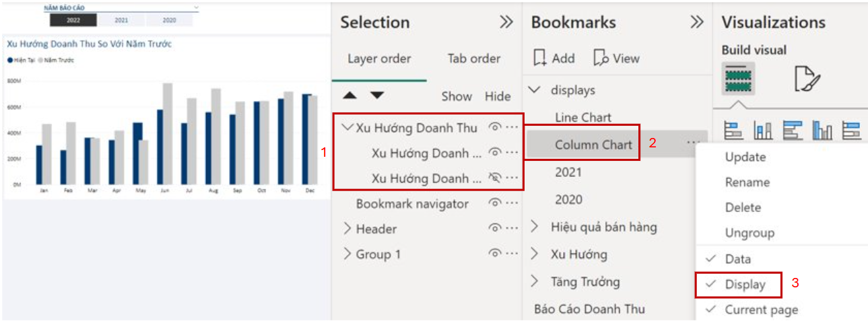Hide the Header group using eye icon
Screen dimensions: 868x321
tap(495, 229)
